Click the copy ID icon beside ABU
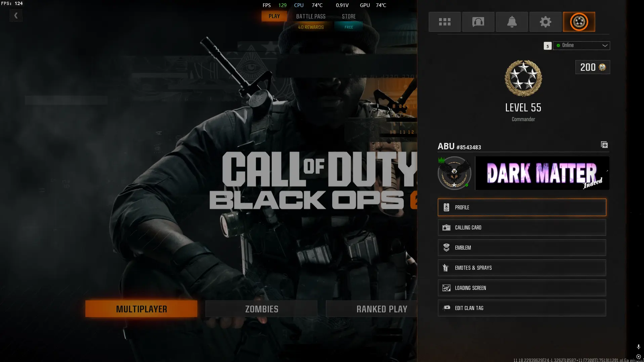 [x=604, y=145]
